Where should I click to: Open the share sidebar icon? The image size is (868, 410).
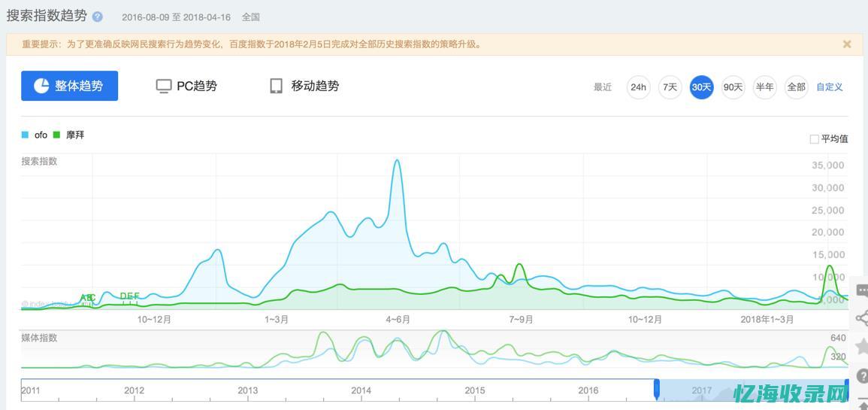point(861,318)
